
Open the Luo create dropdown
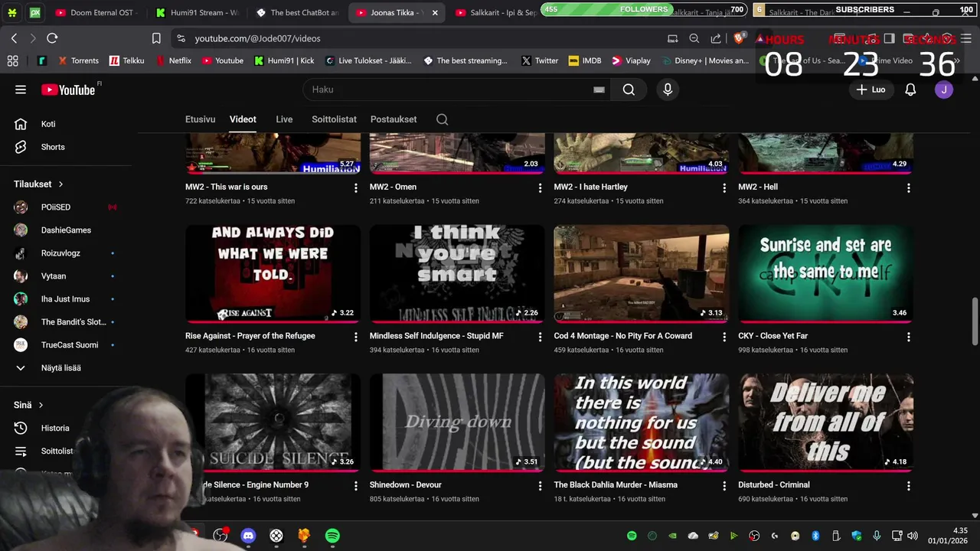[871, 90]
